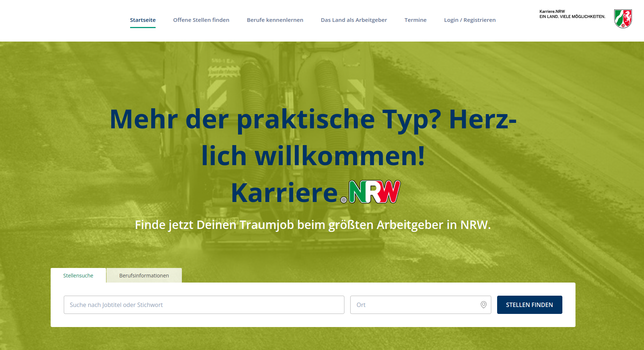Select the Ort location input field
Viewport: 644px width, 350px height.
[x=415, y=304]
